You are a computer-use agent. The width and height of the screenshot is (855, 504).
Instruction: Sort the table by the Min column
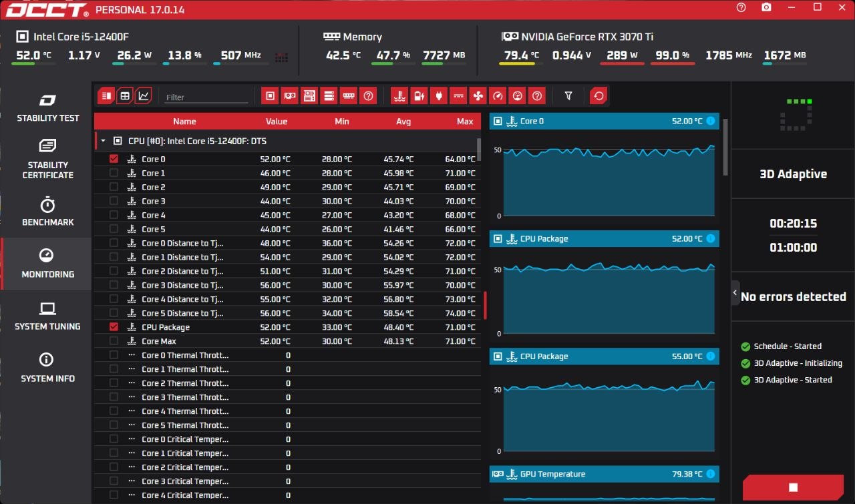point(342,121)
